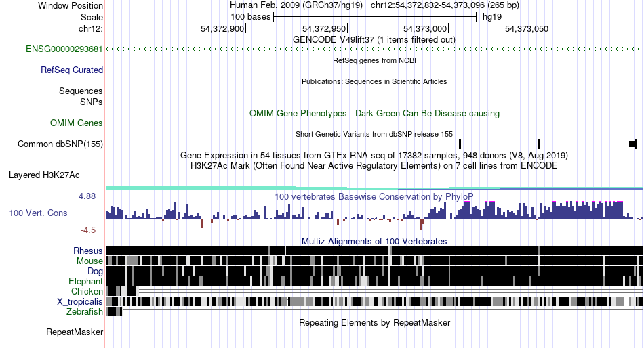Select the Mouse alignment row label
The image size is (644, 348).
(89, 261)
